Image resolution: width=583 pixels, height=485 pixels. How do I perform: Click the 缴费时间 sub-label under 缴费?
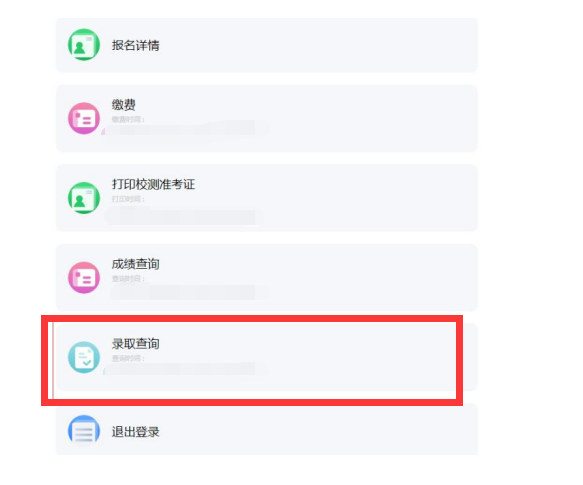pos(128,119)
